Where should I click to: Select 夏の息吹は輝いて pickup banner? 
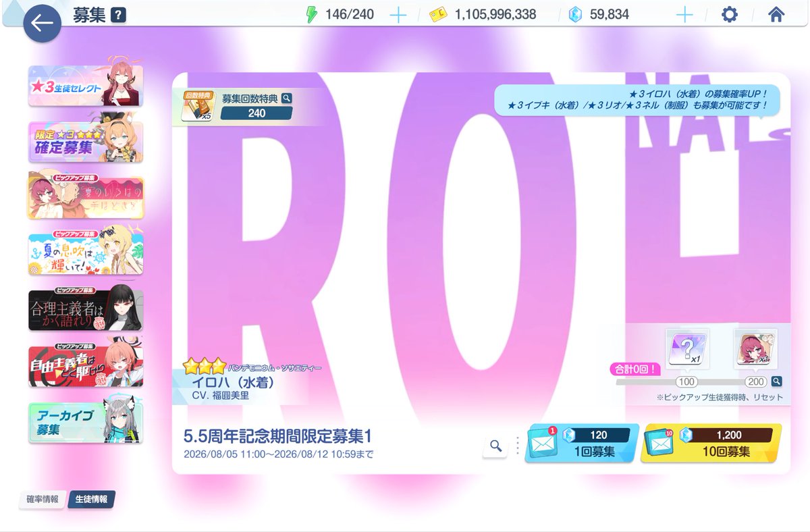point(86,254)
